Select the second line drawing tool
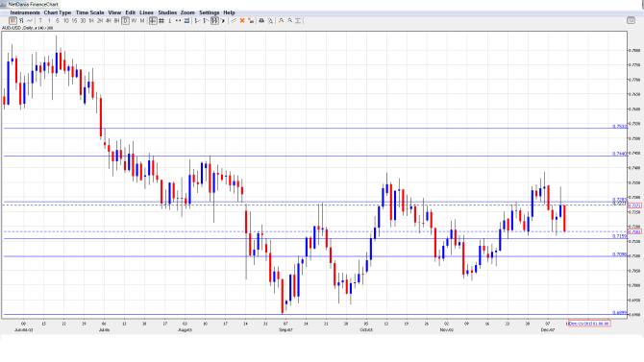Viewport: 644px width, 362px height. [x=206, y=20]
